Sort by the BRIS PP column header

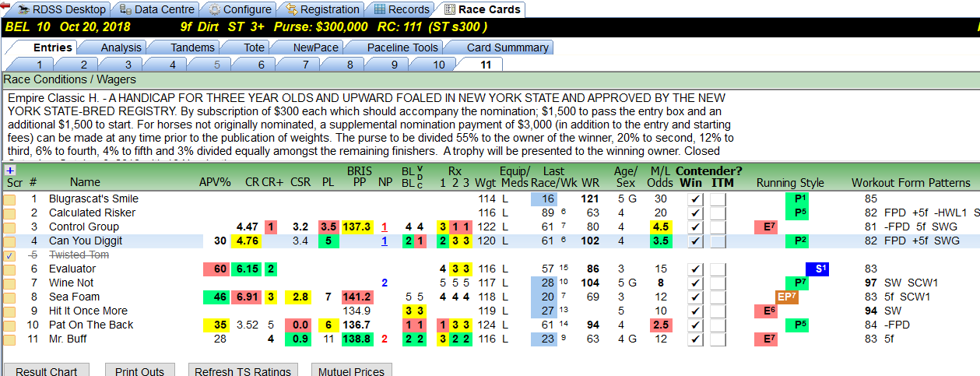coord(358,177)
